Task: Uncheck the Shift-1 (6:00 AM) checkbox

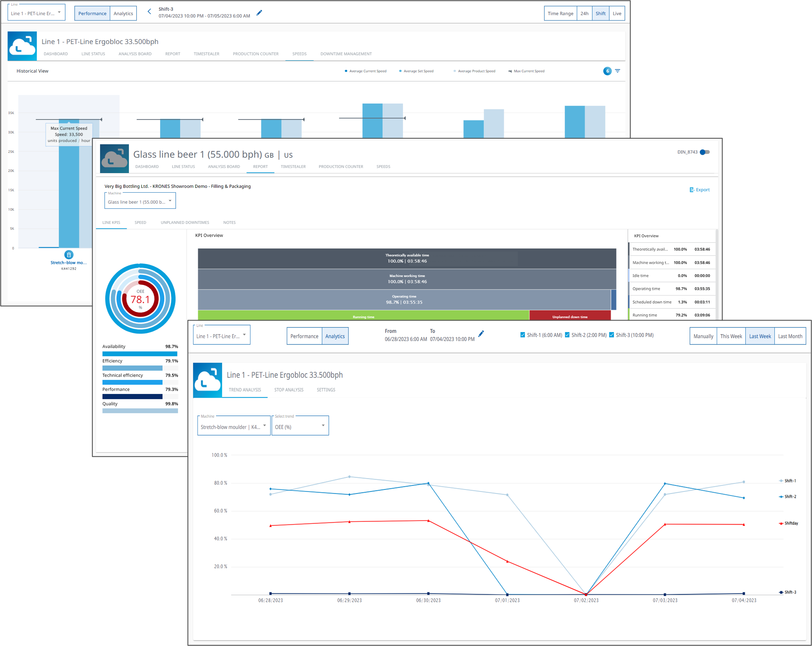Action: 522,335
